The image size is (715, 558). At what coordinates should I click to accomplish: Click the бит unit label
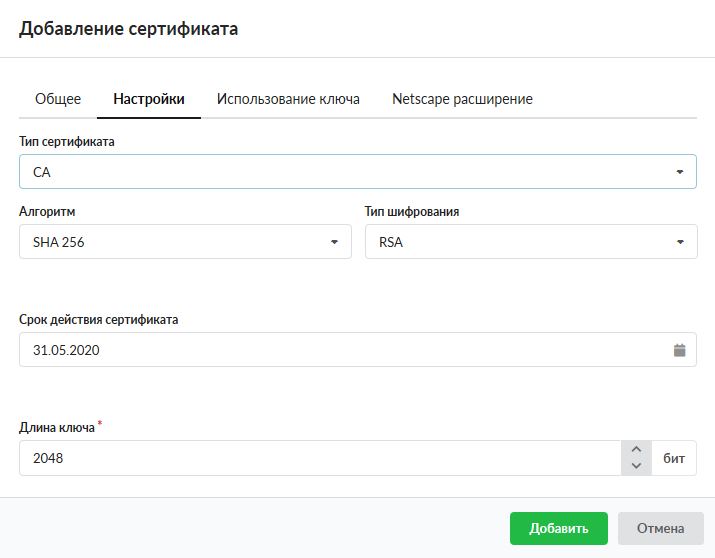click(x=674, y=458)
